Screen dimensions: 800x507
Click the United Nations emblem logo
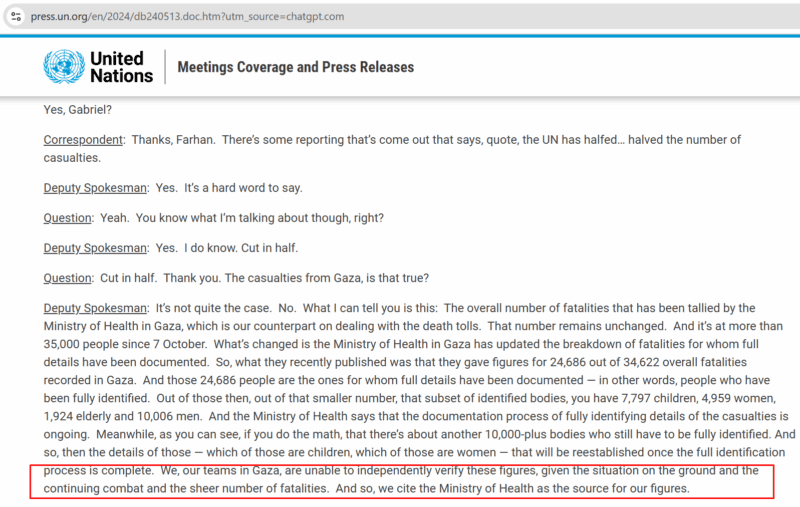[62, 67]
